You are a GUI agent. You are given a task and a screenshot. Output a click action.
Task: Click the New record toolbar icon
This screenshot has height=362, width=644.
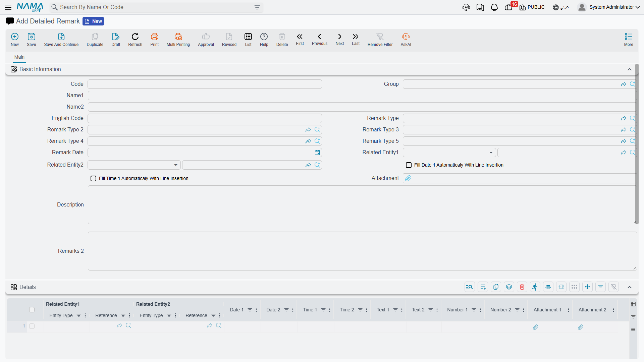15,40
